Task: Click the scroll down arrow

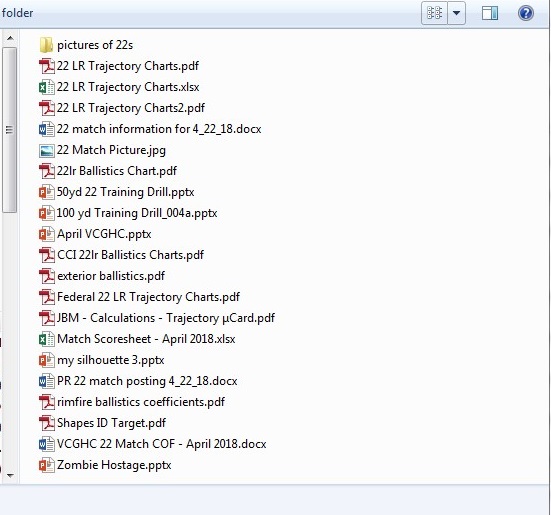Action: 10,475
